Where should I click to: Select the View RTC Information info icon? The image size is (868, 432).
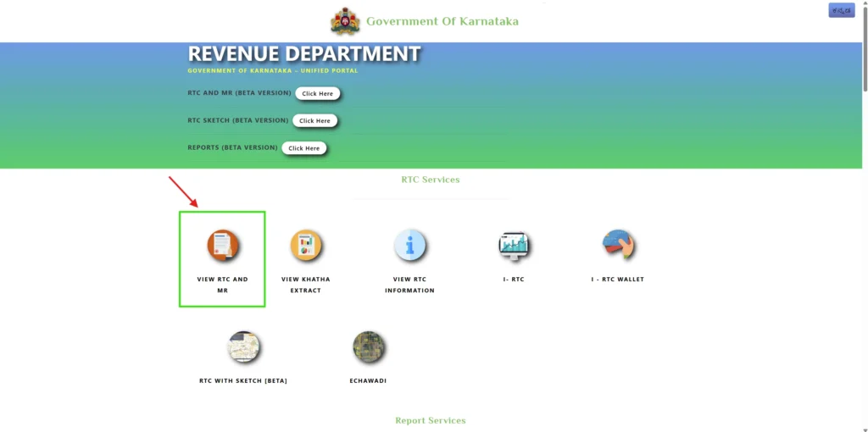409,246
